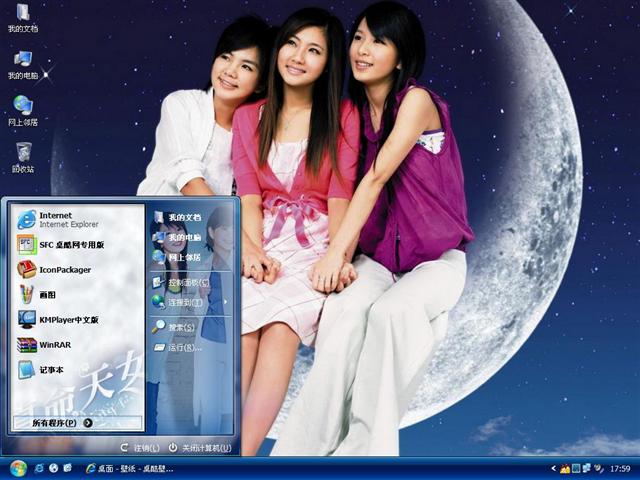Screen dimensions: 640x480
Task: Launch IconPackager from Start menu
Action: click(78, 270)
